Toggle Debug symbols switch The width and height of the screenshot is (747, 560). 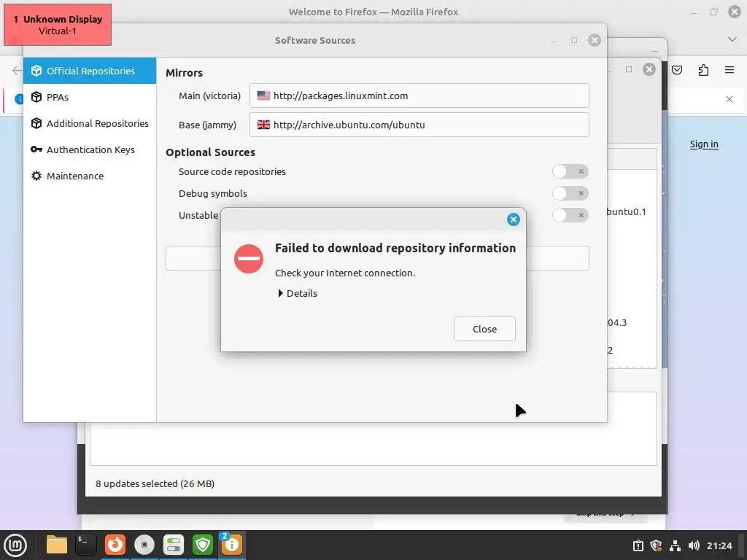[570, 193]
